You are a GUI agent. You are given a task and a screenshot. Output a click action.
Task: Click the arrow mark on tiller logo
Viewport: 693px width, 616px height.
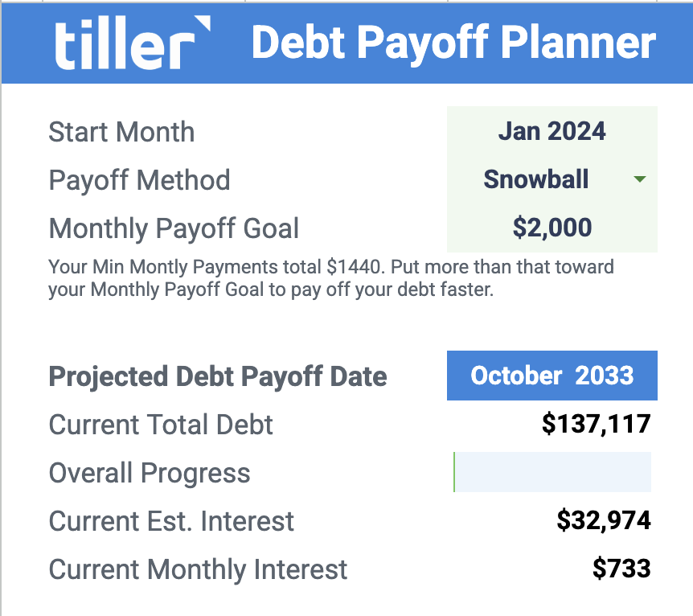pos(203,23)
